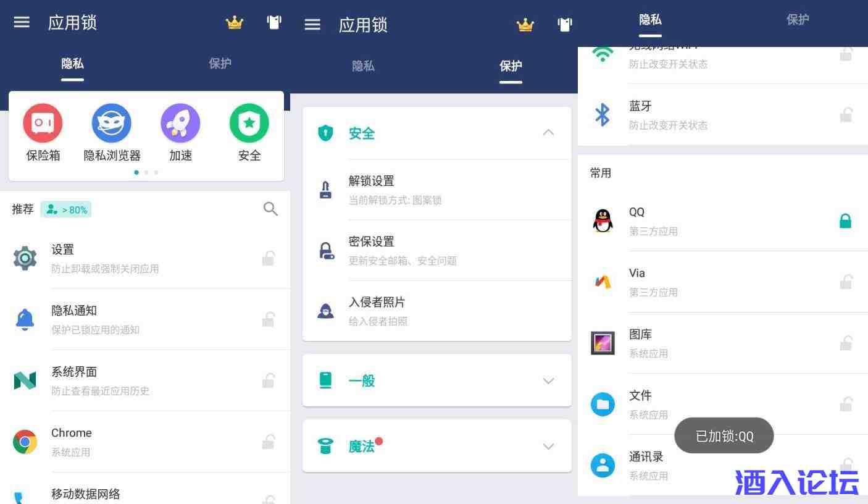Screen dimensions: 868x504
Task: Open the left screen hamburger menu
Action: (x=22, y=22)
